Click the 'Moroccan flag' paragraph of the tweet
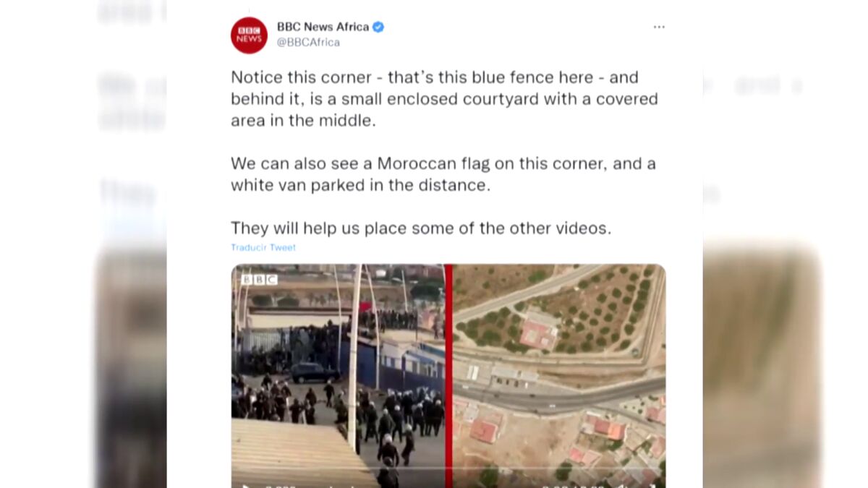Viewport: 868px width, 488px height. 443,174
